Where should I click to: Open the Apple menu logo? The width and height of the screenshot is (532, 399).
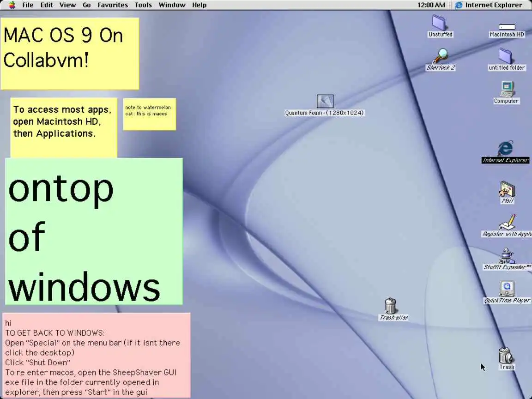pos(12,5)
